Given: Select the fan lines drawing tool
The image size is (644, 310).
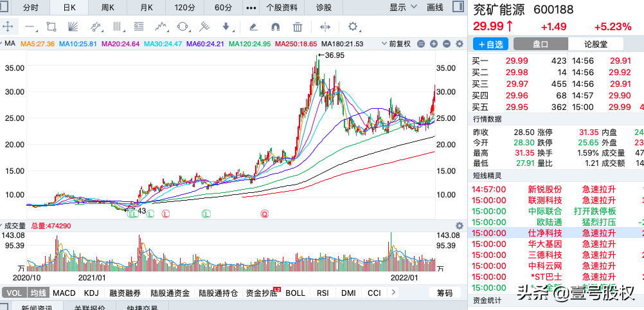Looking at the screenshot, I should [73, 27].
